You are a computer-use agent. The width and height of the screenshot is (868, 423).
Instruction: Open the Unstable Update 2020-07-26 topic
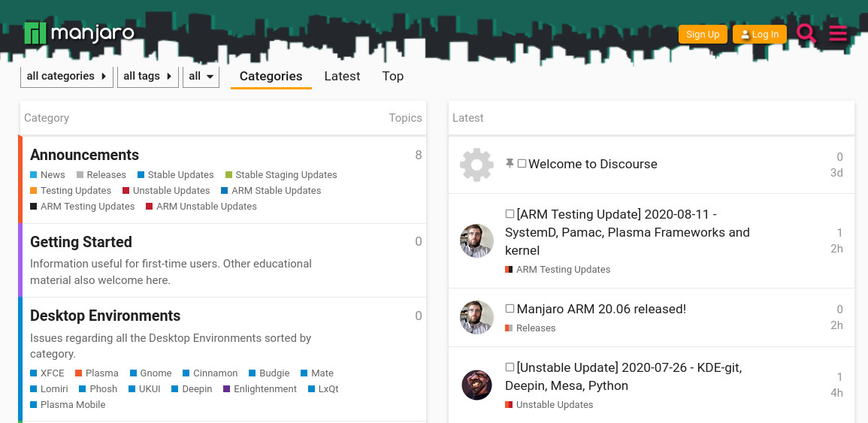623,376
